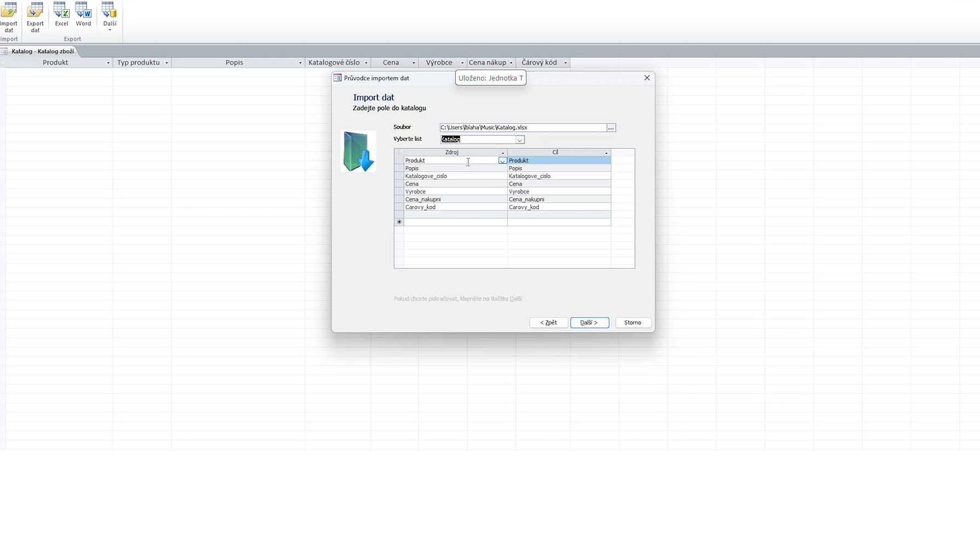Switch to Katalog - Katalog zboží tab
The height and width of the screenshot is (555, 980).
point(42,52)
